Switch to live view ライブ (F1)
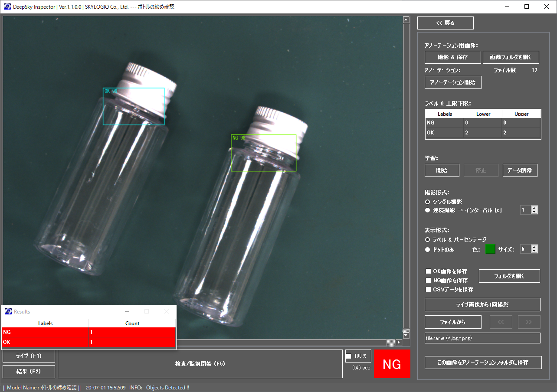This screenshot has height=392, width=557. (x=29, y=356)
